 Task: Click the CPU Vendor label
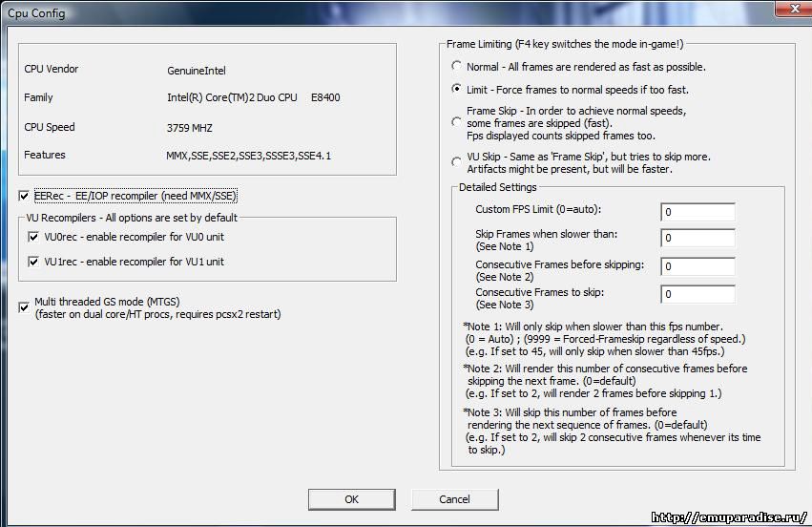(x=52, y=69)
